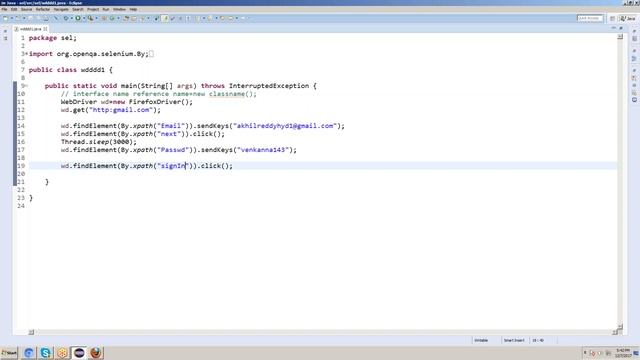The width and height of the screenshot is (640, 360).
Task: Open the File menu
Action: coord(4,9)
